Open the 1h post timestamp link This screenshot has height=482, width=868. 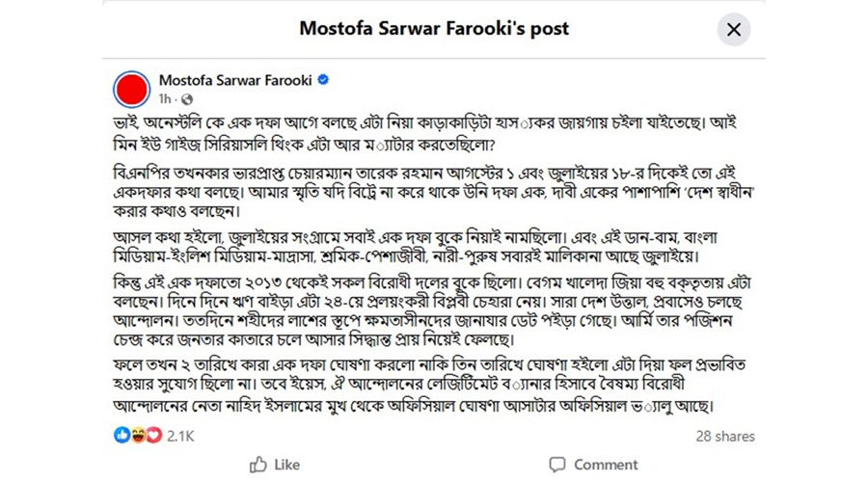(164, 99)
